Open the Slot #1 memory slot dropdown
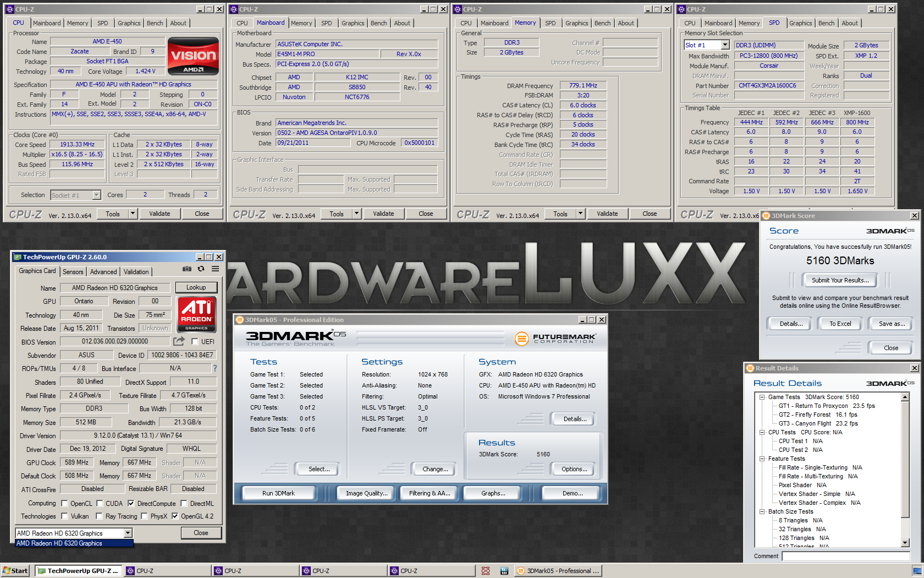This screenshot has width=924, height=578. click(x=725, y=45)
